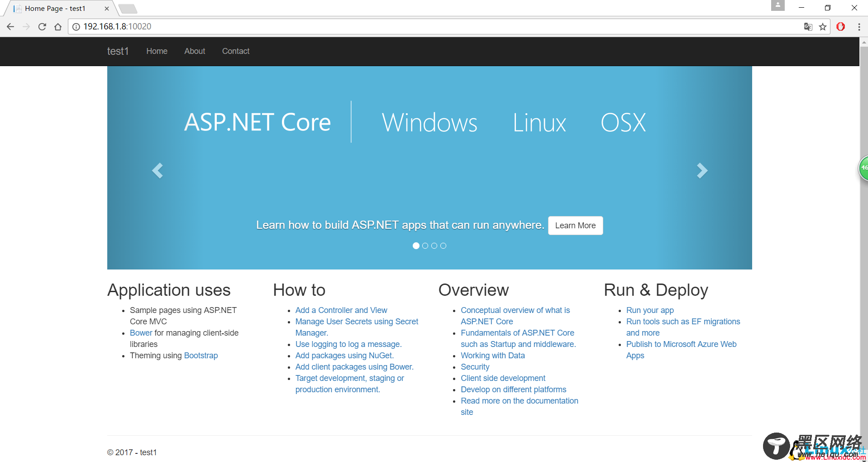Open Add packages using NuGet link
Viewport: 868px width, 462px height.
click(344, 356)
